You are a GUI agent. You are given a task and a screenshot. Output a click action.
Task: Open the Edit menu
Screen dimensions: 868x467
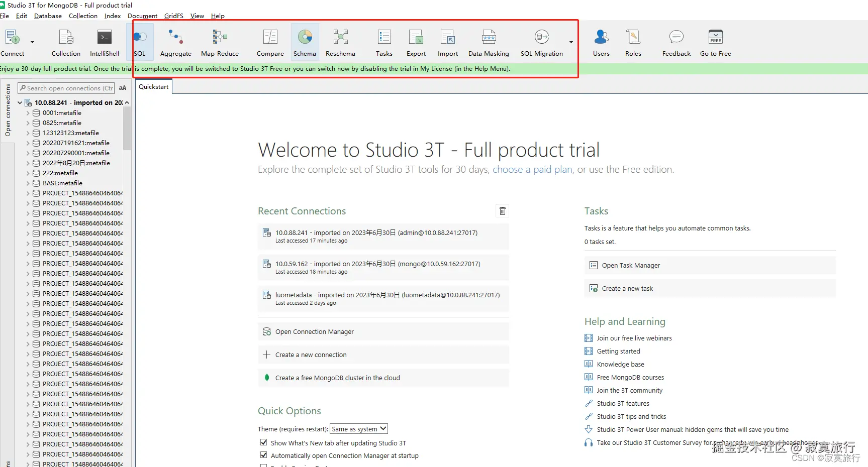coord(22,16)
